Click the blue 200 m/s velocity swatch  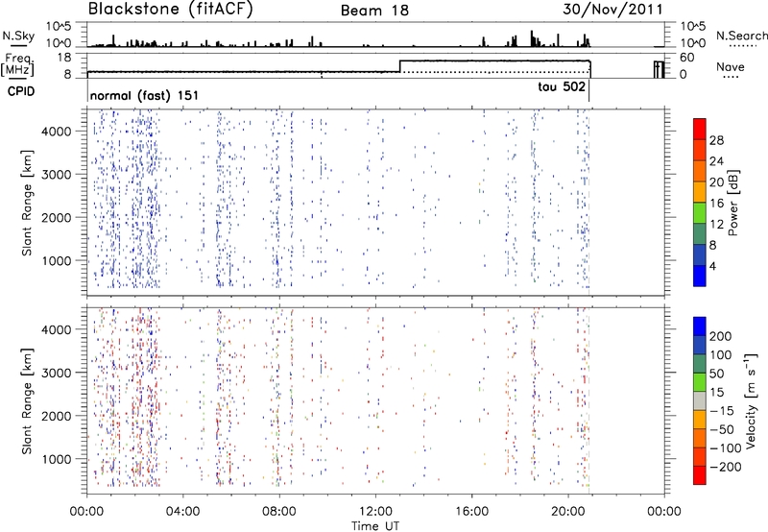pos(700,326)
